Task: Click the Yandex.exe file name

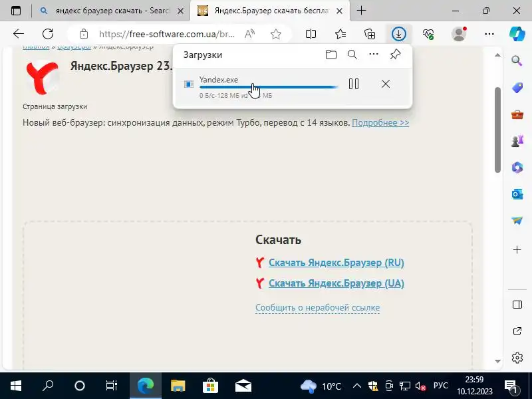Action: (x=219, y=80)
